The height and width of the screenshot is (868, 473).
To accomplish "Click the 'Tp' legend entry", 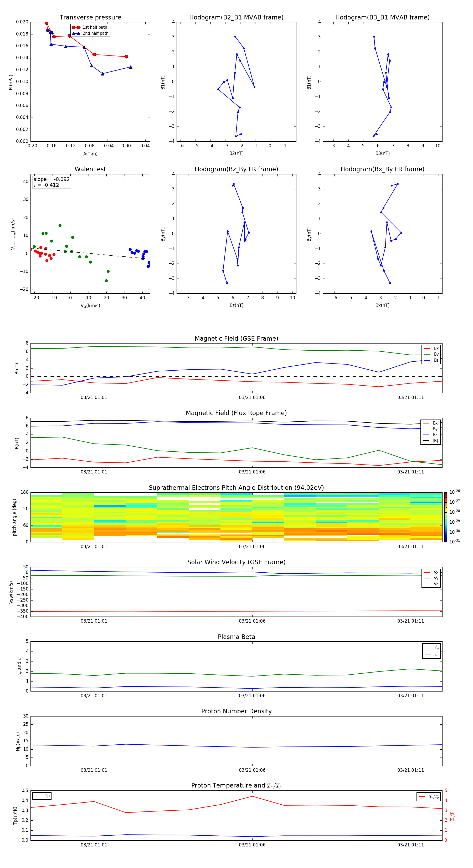I will (x=42, y=796).
